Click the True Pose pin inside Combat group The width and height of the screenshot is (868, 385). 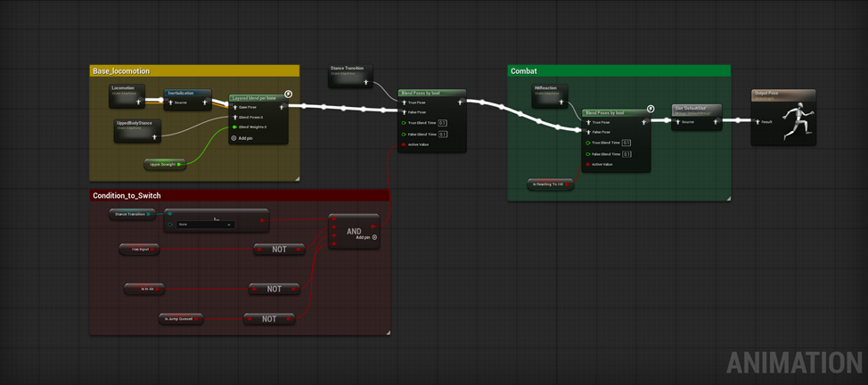[x=588, y=122]
